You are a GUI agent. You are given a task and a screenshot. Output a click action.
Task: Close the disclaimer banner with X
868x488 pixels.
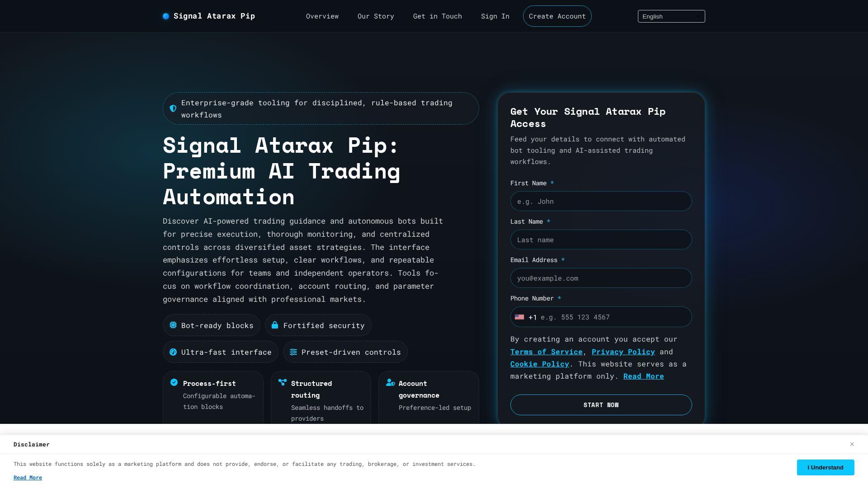(852, 444)
